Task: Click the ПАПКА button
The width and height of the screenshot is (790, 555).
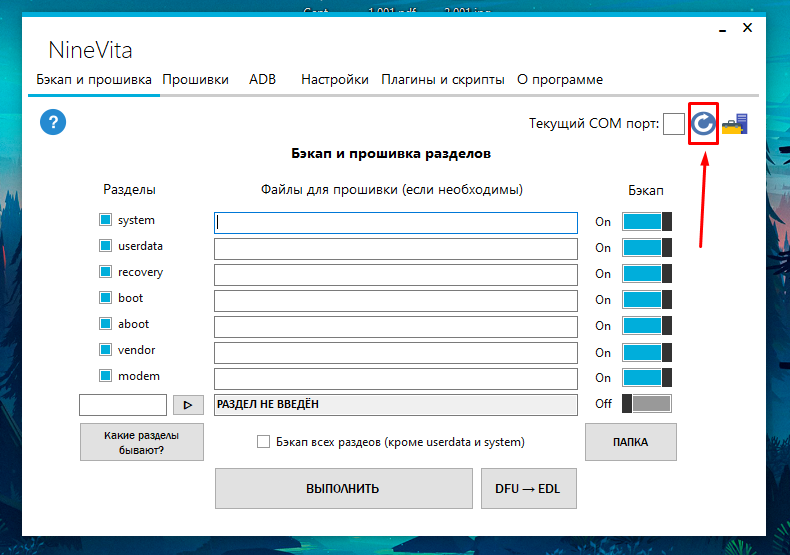Action: point(631,442)
